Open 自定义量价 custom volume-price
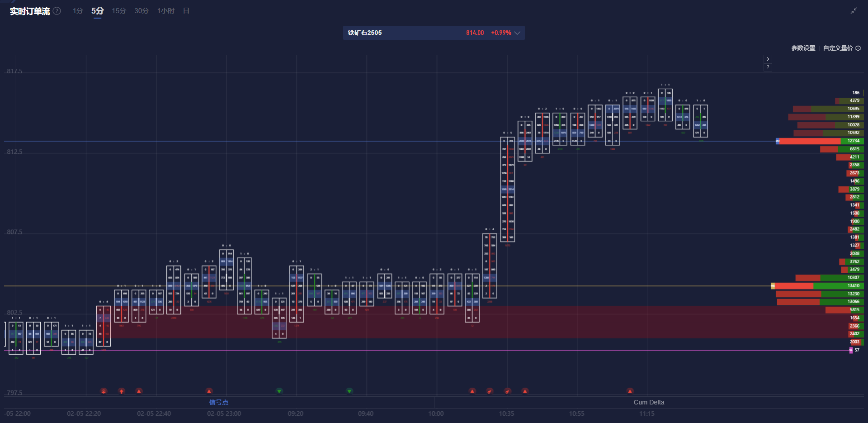This screenshot has width=868, height=423. tap(838, 48)
